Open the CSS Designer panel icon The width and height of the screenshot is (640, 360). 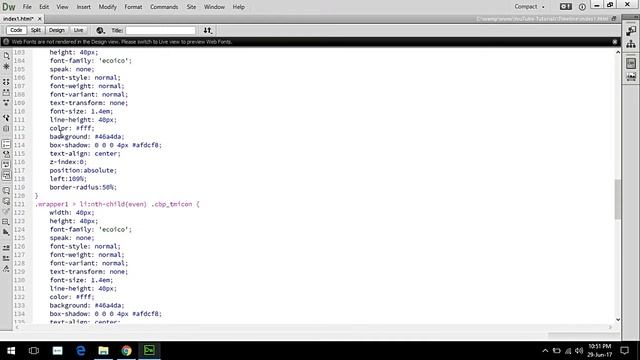tap(631, 63)
